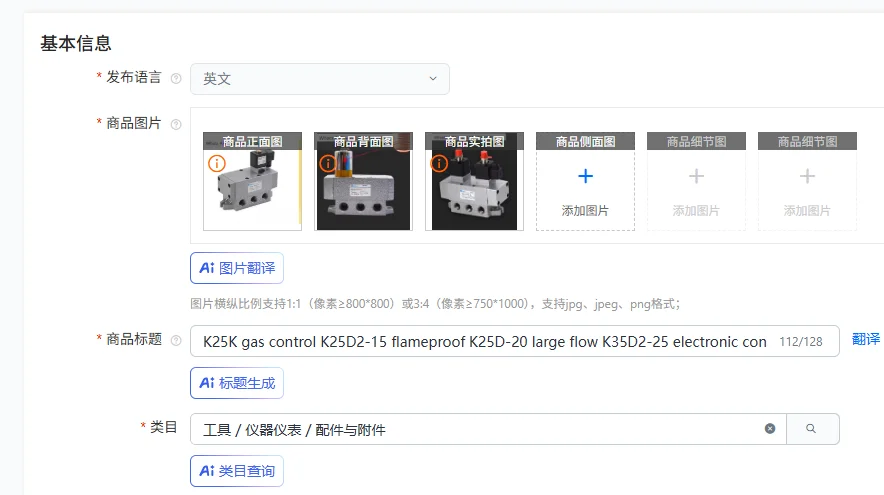This screenshot has height=495, width=884.
Task: Click the image format hint text 图片横纵比例支持
Action: 435,304
